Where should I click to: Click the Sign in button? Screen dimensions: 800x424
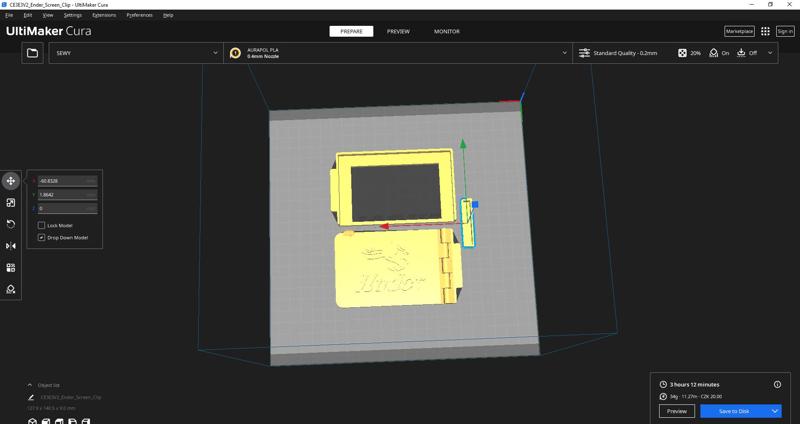click(785, 32)
